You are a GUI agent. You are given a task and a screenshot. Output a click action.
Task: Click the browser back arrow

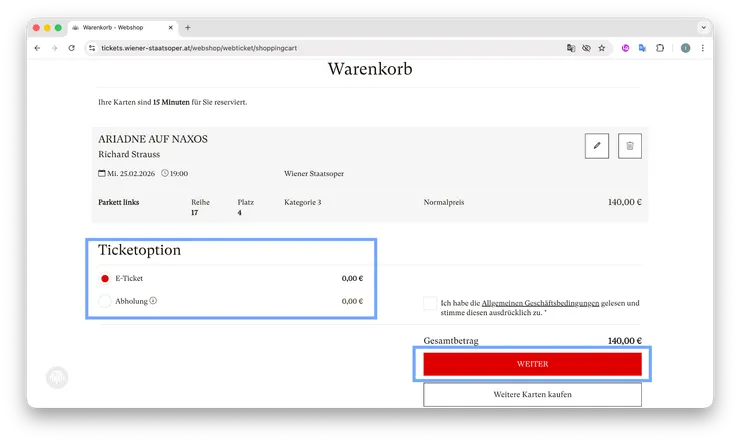tap(37, 48)
